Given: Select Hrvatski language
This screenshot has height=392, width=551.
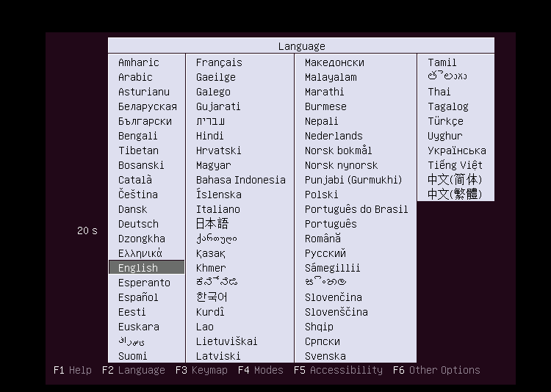Looking at the screenshot, I should (219, 150).
